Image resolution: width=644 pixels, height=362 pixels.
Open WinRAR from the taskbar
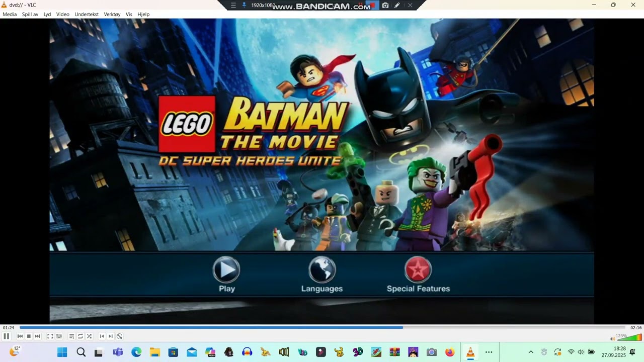pyautogui.click(x=395, y=352)
